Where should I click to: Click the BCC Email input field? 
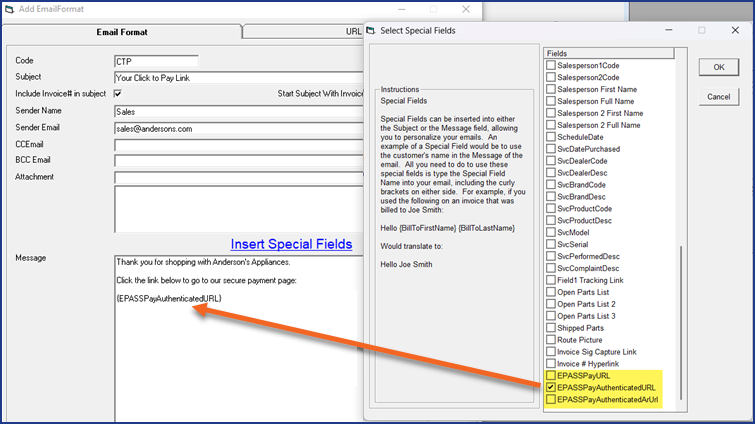(239, 161)
